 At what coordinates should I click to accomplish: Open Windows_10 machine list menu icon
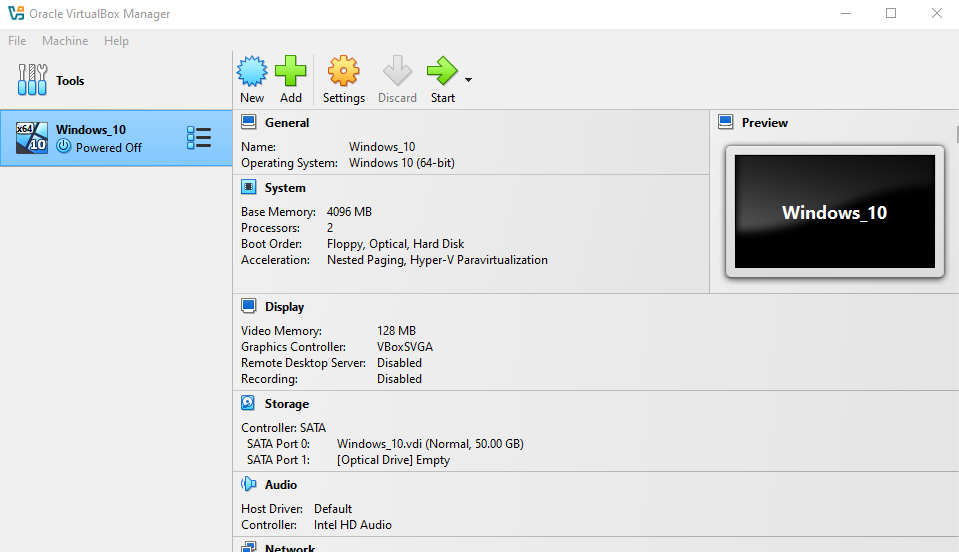pyautogui.click(x=199, y=138)
